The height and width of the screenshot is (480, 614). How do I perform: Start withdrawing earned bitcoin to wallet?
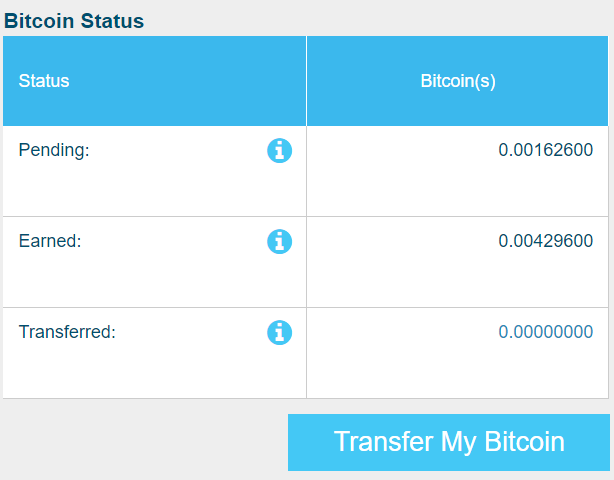coord(449,442)
